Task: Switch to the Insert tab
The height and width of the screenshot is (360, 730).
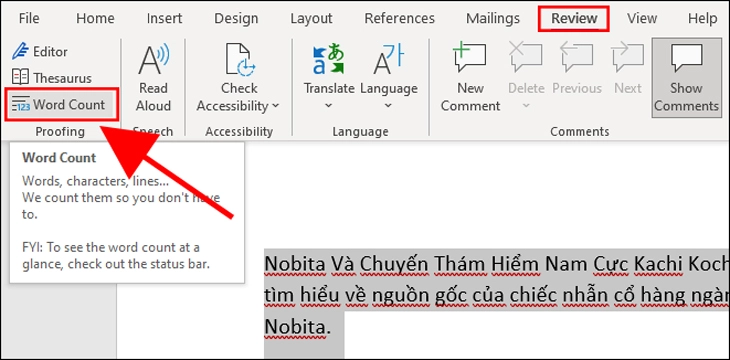Action: click(164, 19)
